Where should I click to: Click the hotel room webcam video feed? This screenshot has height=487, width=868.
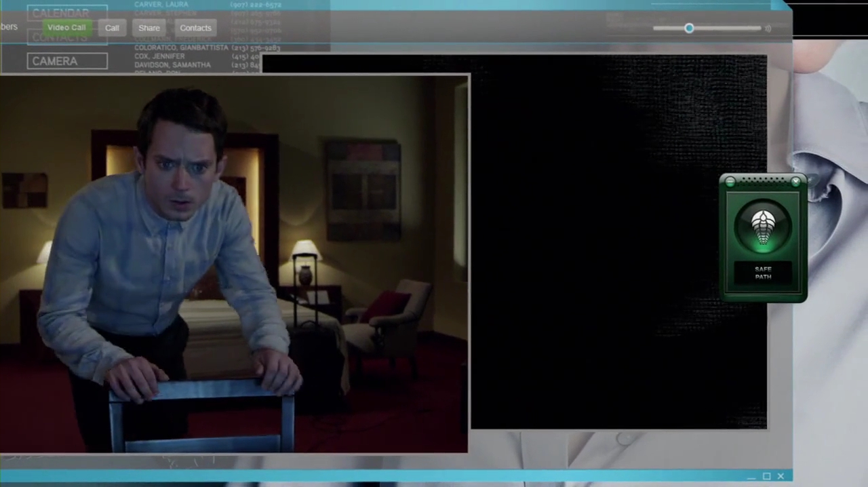click(234, 263)
